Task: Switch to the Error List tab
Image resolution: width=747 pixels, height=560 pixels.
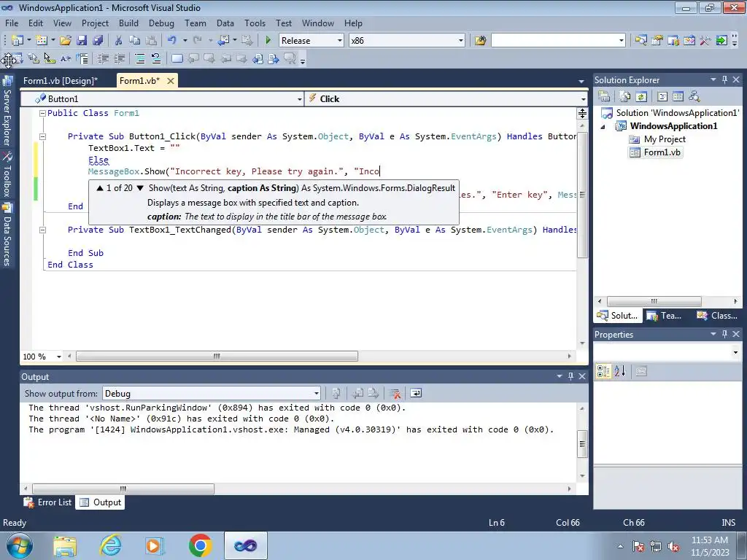Action: pos(48,502)
